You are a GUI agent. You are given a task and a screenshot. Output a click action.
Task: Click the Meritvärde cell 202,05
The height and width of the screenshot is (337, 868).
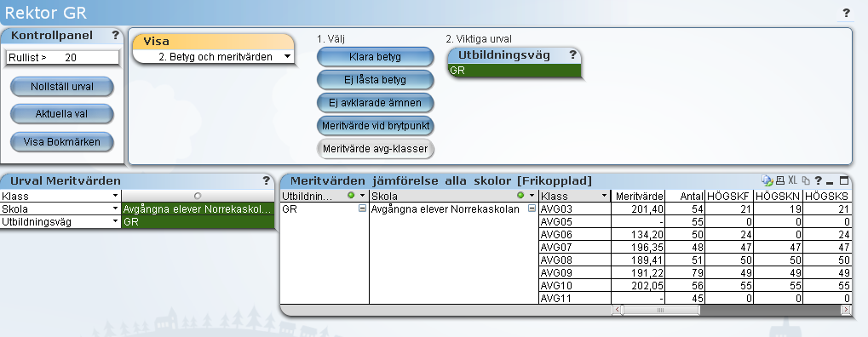click(x=638, y=286)
